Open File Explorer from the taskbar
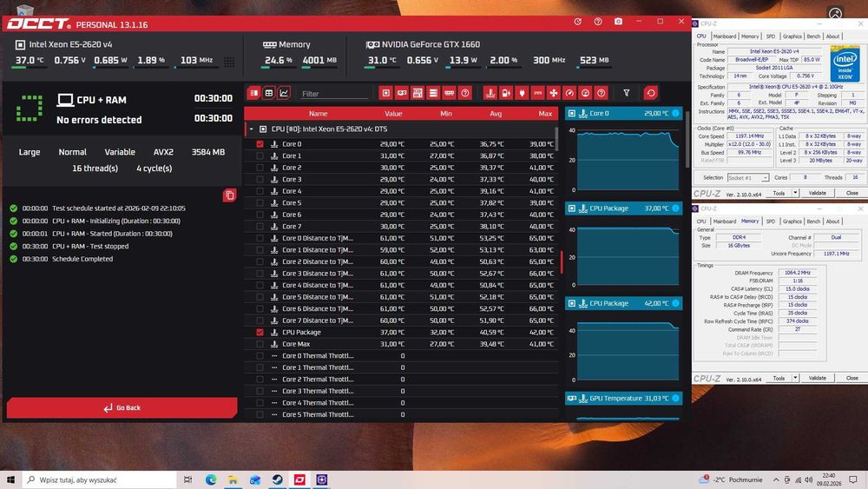This screenshot has height=489, width=868. (233, 479)
